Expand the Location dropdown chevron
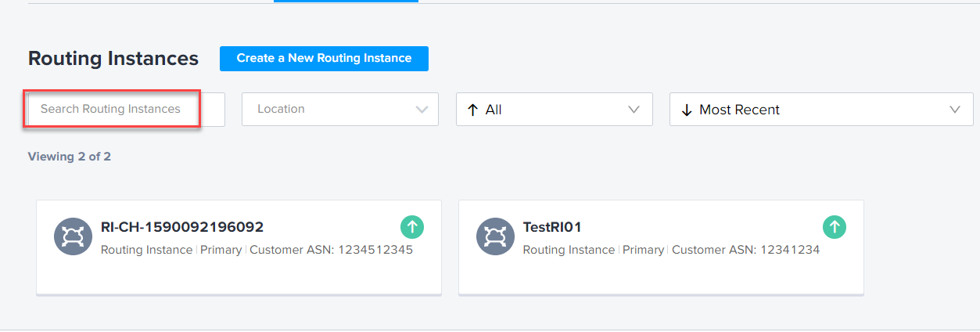 click(423, 110)
